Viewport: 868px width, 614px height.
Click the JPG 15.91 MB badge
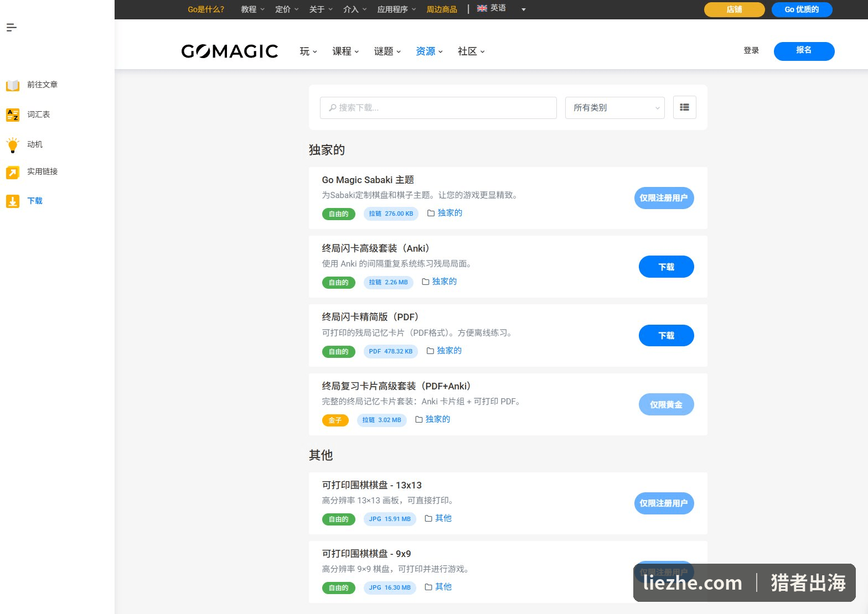coord(390,519)
